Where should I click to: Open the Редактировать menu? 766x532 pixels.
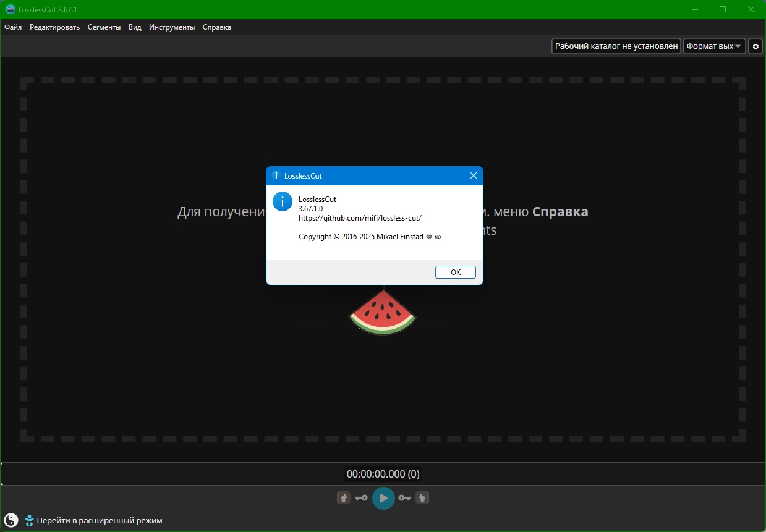coord(55,27)
